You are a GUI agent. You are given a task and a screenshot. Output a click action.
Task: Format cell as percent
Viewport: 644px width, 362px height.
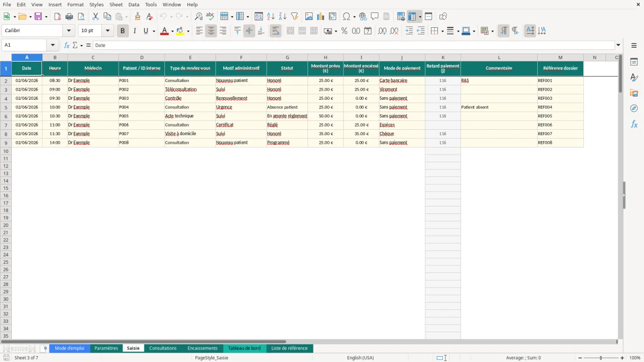[344, 31]
